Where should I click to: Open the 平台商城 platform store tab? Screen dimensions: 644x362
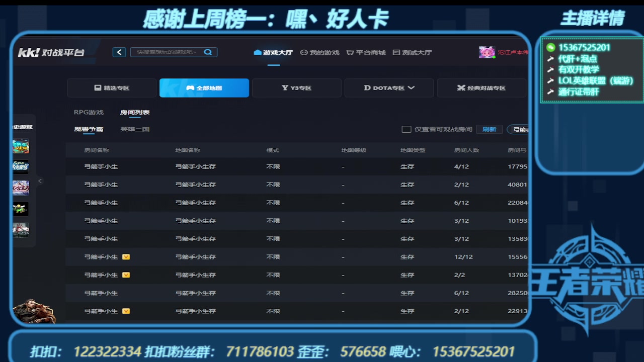tap(366, 52)
